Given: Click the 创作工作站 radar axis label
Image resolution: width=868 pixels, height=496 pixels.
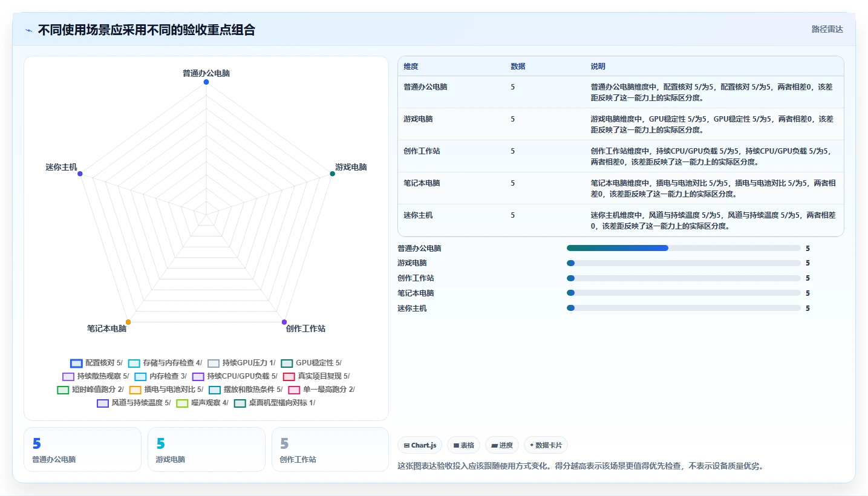Looking at the screenshot, I should click(x=305, y=329).
